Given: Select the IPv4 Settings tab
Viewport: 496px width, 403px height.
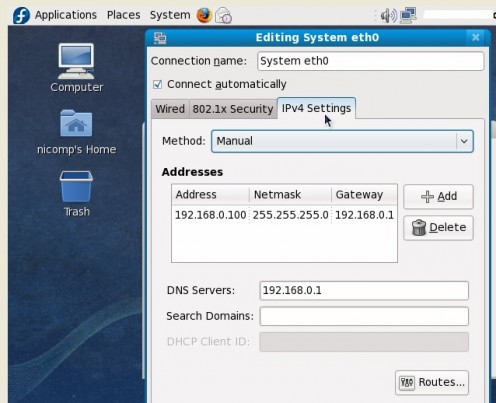Looking at the screenshot, I should (x=316, y=108).
